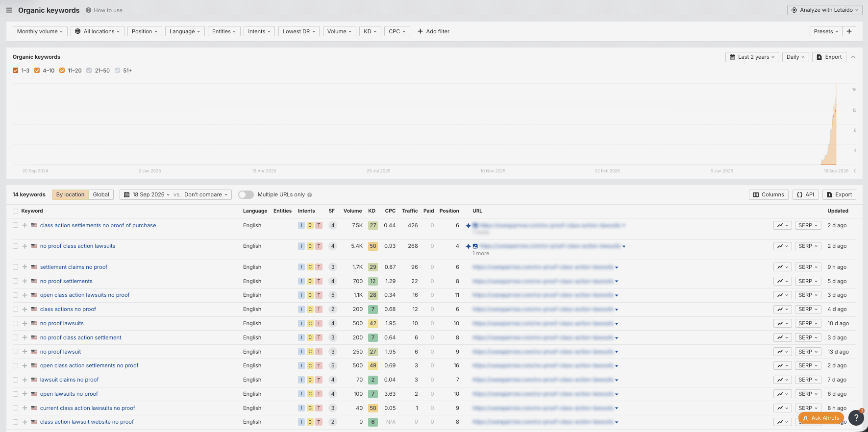Switch to By location tab
This screenshot has width=868, height=432.
pyautogui.click(x=70, y=194)
